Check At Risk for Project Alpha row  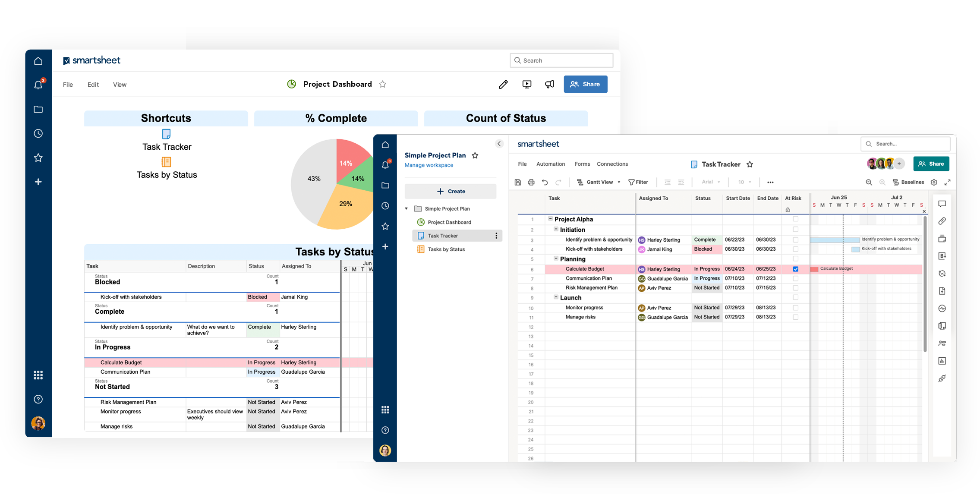pos(795,219)
